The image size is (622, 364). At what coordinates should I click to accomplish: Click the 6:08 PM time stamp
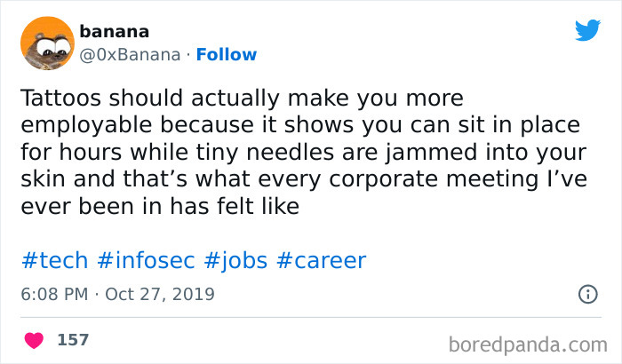coord(52,293)
